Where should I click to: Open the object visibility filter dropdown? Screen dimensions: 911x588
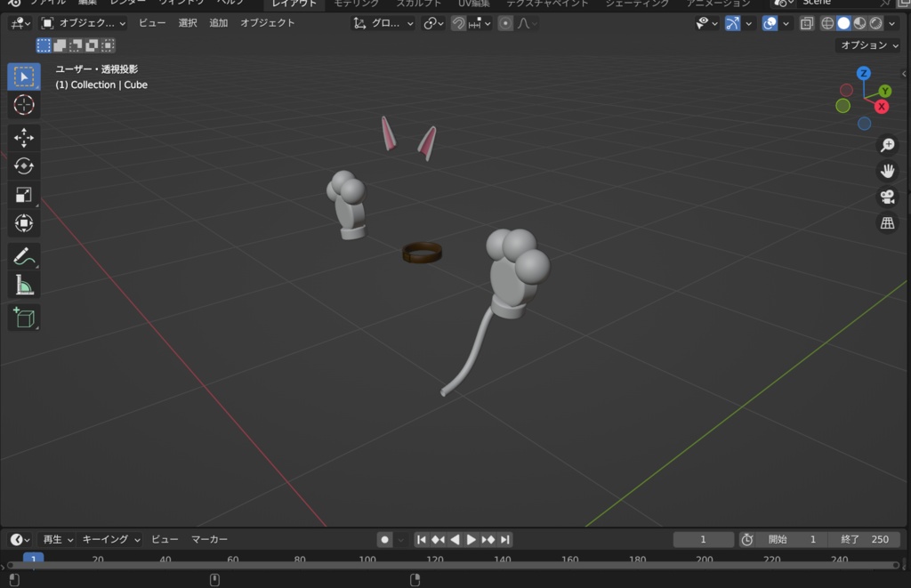point(706,23)
